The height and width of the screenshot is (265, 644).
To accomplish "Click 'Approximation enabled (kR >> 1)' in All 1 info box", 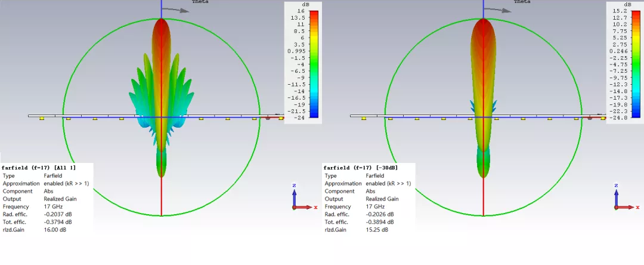I will (45, 183).
